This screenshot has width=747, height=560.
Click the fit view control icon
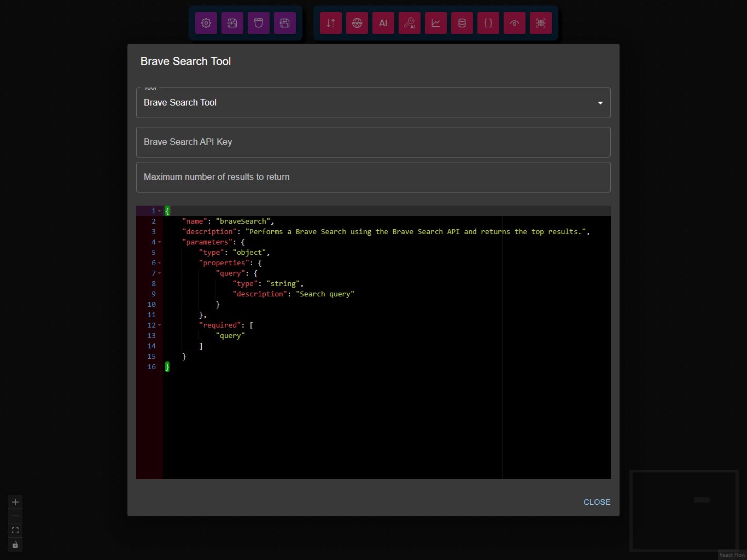[15, 530]
